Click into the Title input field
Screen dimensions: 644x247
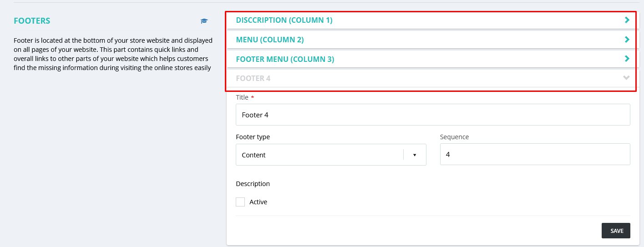432,115
